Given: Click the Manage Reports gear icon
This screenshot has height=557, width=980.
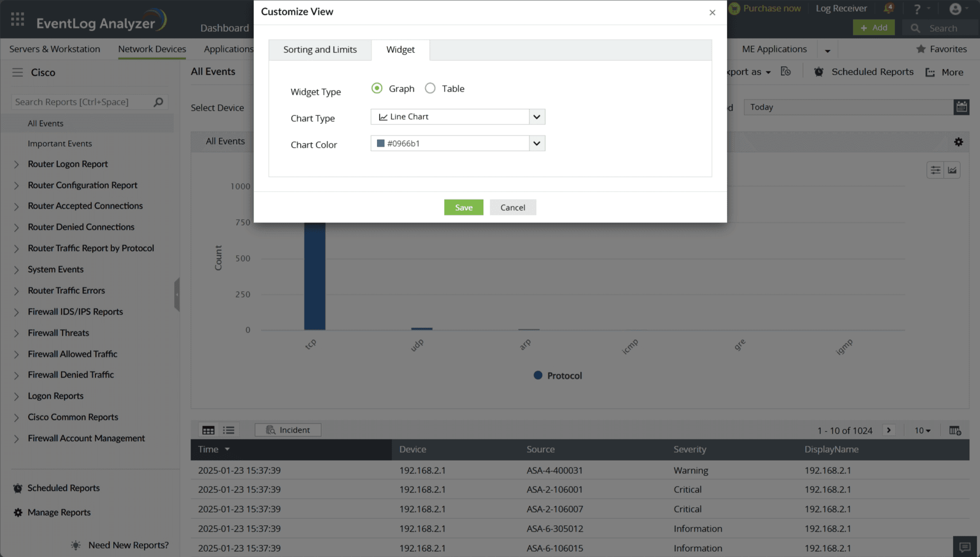Looking at the screenshot, I should 18,513.
